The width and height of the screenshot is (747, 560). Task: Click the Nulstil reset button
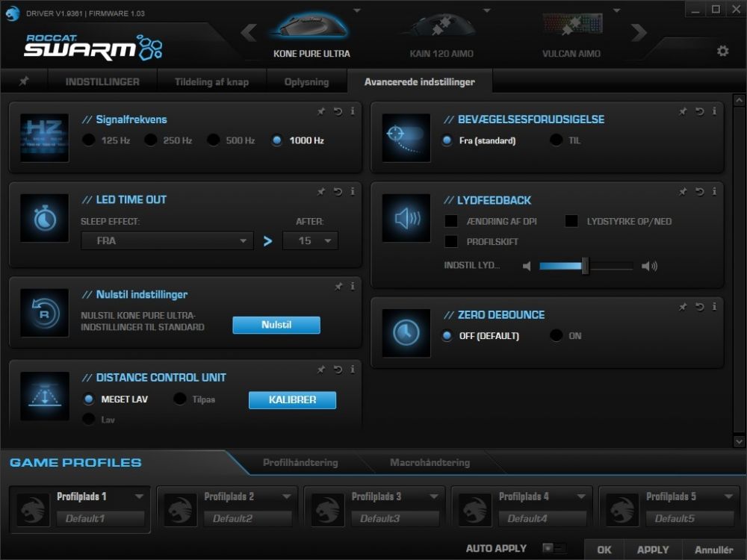tap(276, 325)
